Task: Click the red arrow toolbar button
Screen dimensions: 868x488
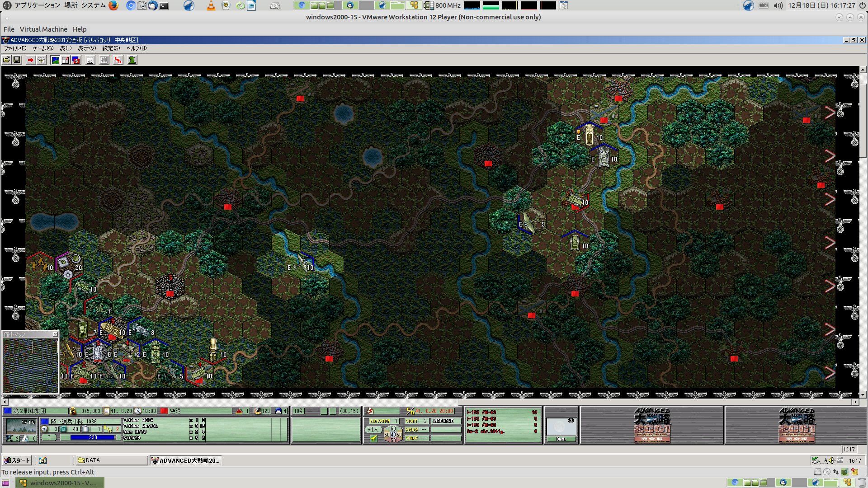Action: (x=30, y=60)
